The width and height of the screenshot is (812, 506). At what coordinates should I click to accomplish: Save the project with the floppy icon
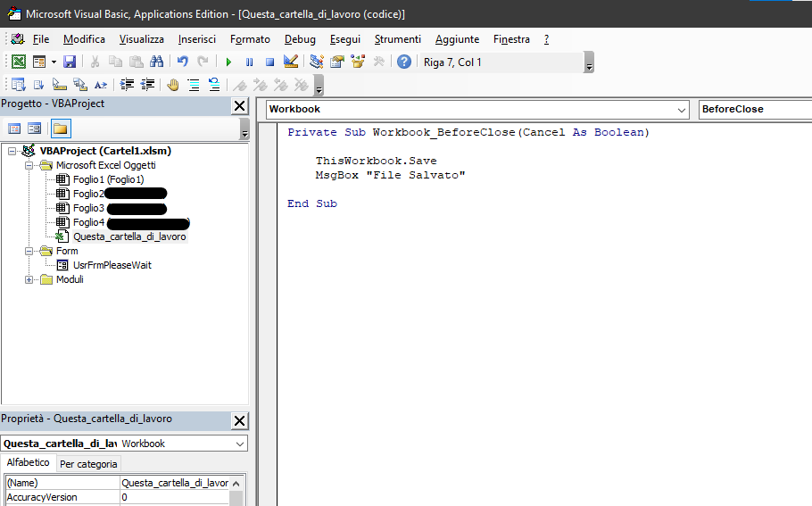tap(70, 62)
